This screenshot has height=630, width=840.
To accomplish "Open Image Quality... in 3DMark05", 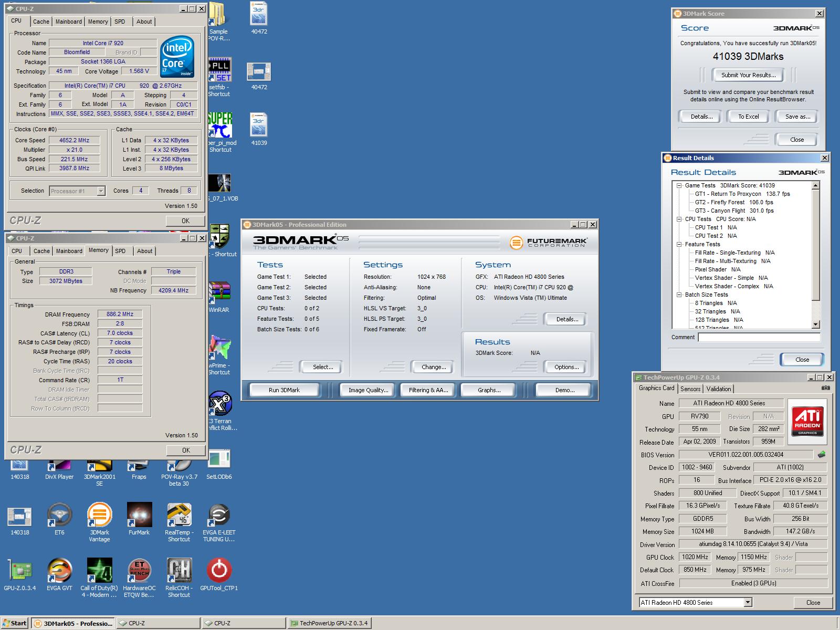I will coord(369,390).
